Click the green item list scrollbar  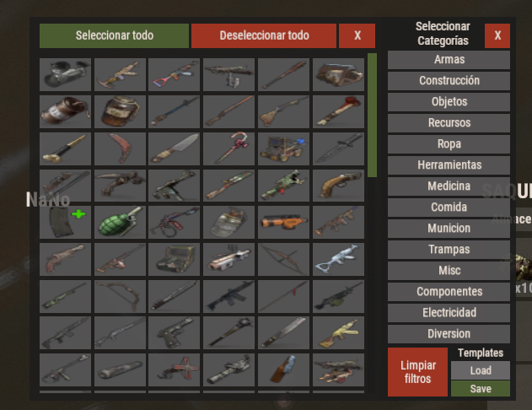point(372,115)
